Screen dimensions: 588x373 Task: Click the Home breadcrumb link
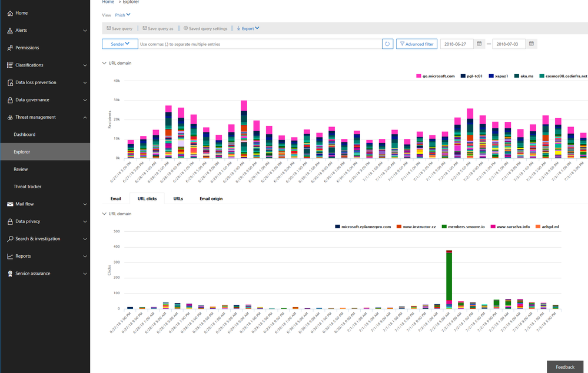108,2
